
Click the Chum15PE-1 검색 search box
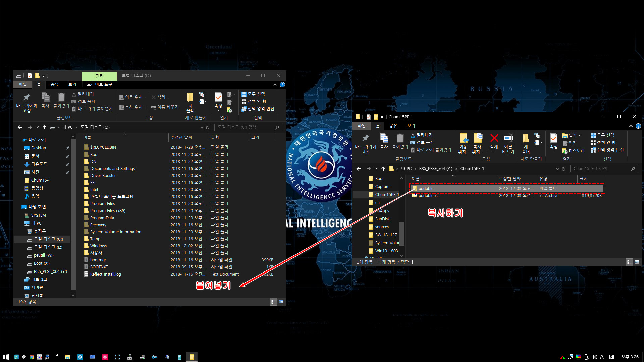[x=604, y=169]
